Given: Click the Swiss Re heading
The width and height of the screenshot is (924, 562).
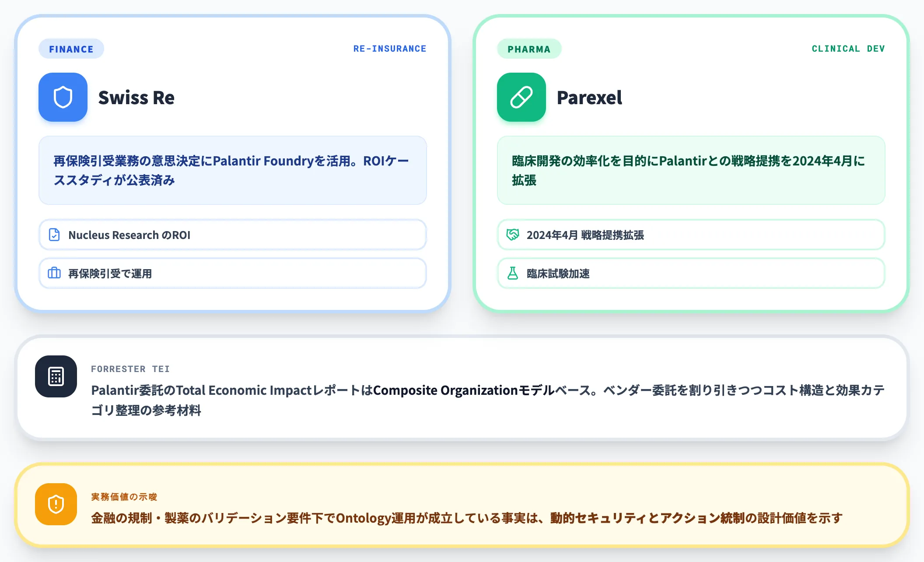Looking at the screenshot, I should 136,97.
